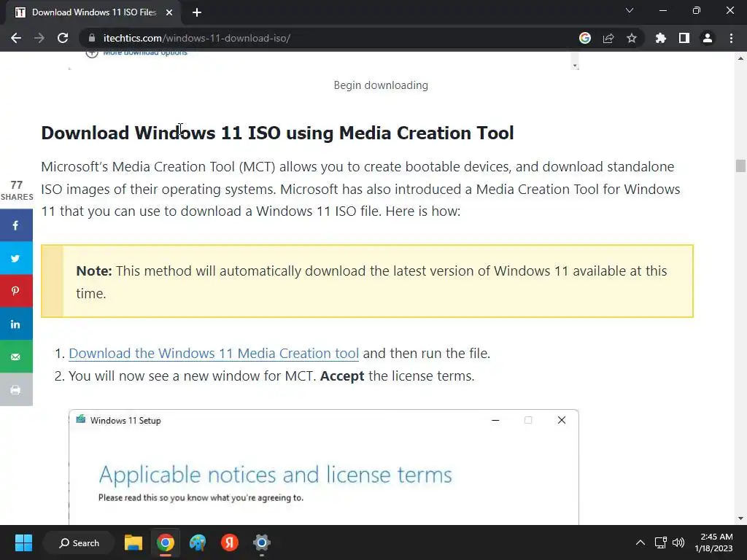Reload the itechtics page
This screenshot has width=747, height=560.
click(63, 38)
